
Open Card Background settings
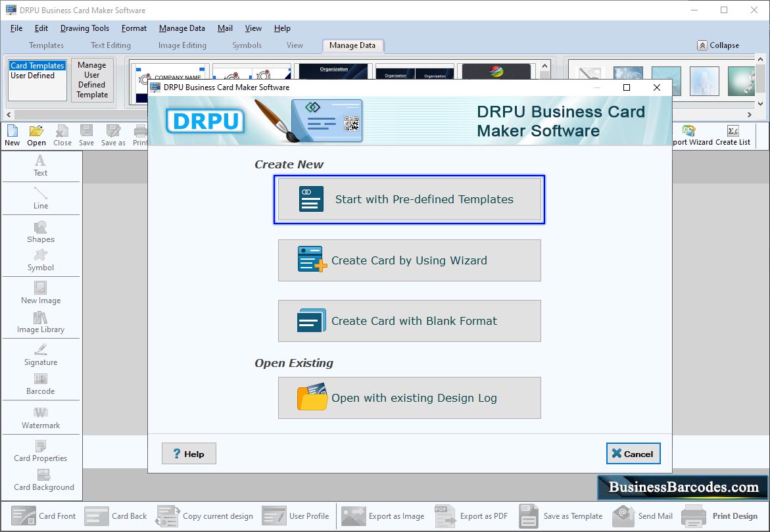pos(43,480)
